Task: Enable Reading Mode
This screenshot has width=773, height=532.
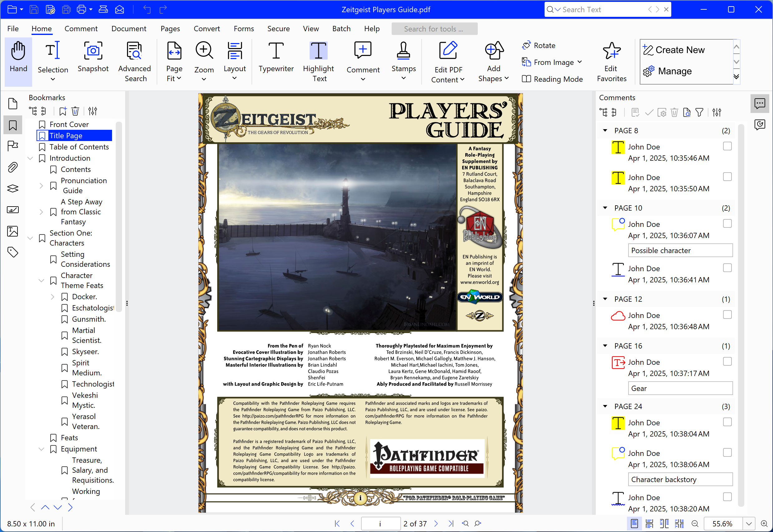Action: click(552, 79)
